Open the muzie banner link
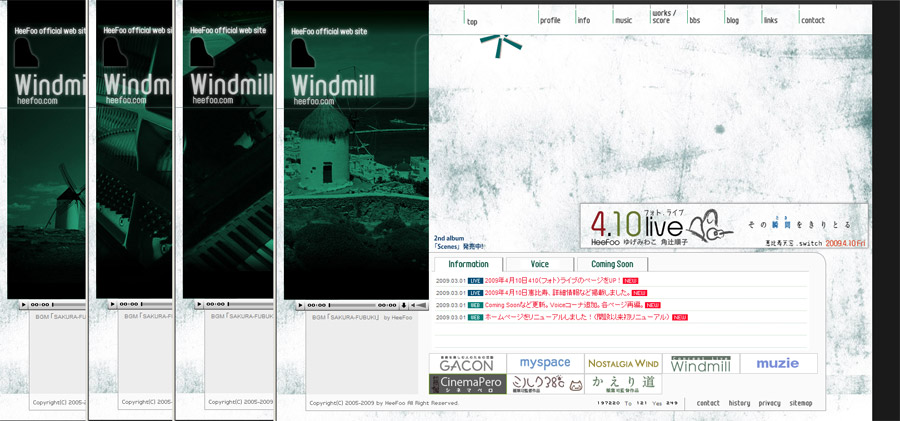This screenshot has width=900, height=421. click(x=778, y=364)
